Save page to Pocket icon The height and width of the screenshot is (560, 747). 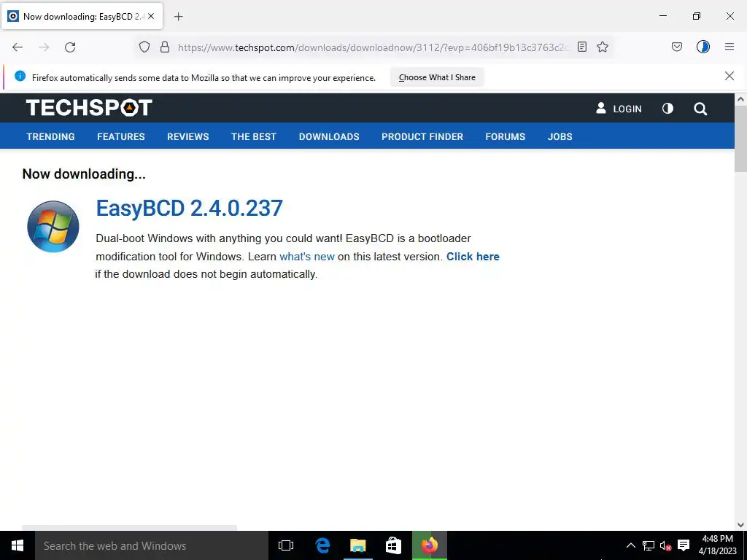(x=677, y=47)
